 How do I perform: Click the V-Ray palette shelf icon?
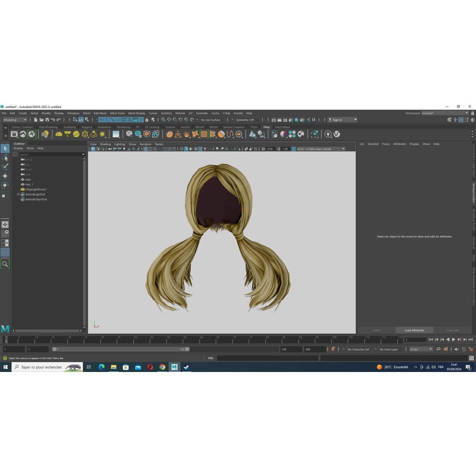pos(301,134)
